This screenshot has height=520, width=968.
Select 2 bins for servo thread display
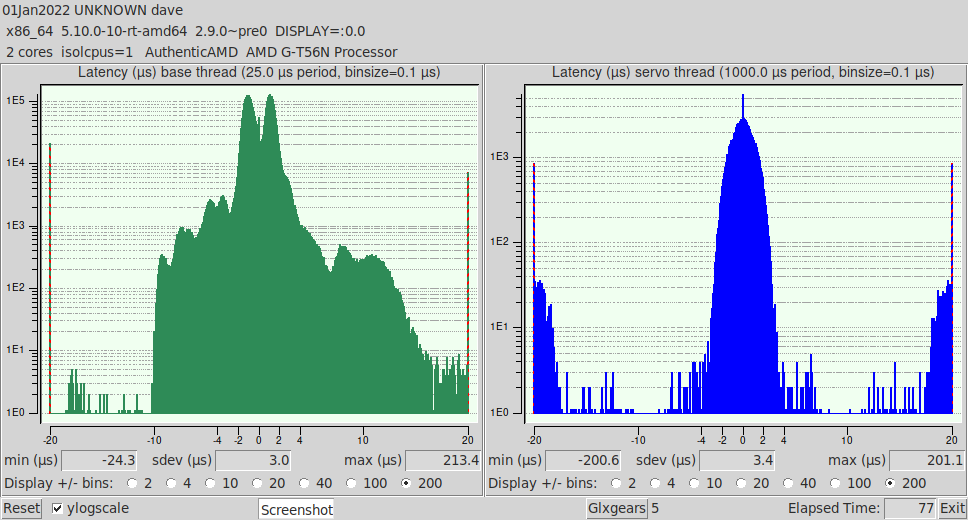coord(615,483)
